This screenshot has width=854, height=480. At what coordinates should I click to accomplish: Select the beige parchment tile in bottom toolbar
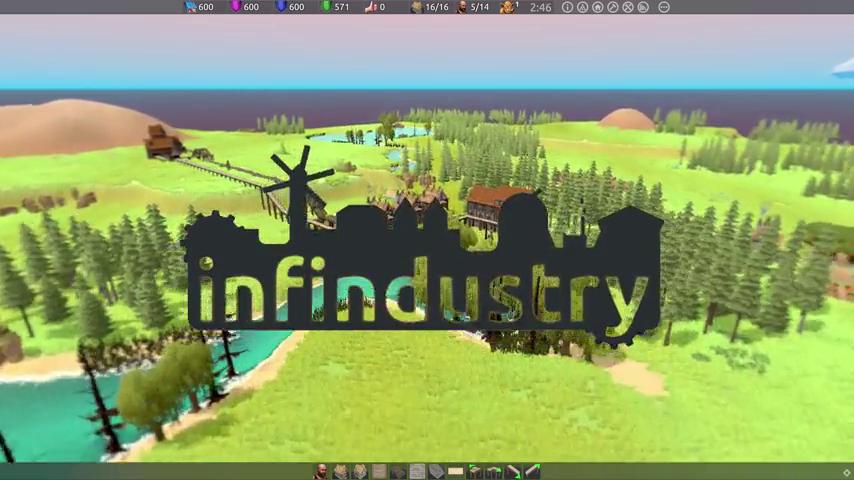[380, 471]
